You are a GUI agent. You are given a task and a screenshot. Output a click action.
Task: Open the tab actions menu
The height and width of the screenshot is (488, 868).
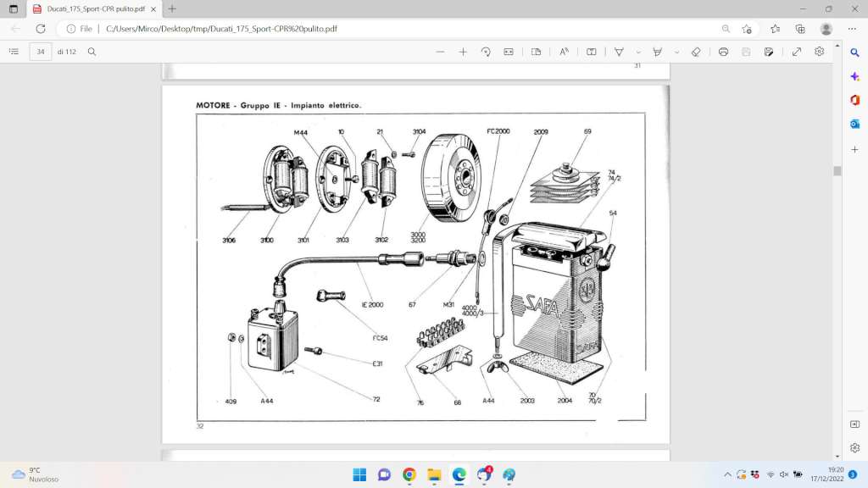coord(14,8)
